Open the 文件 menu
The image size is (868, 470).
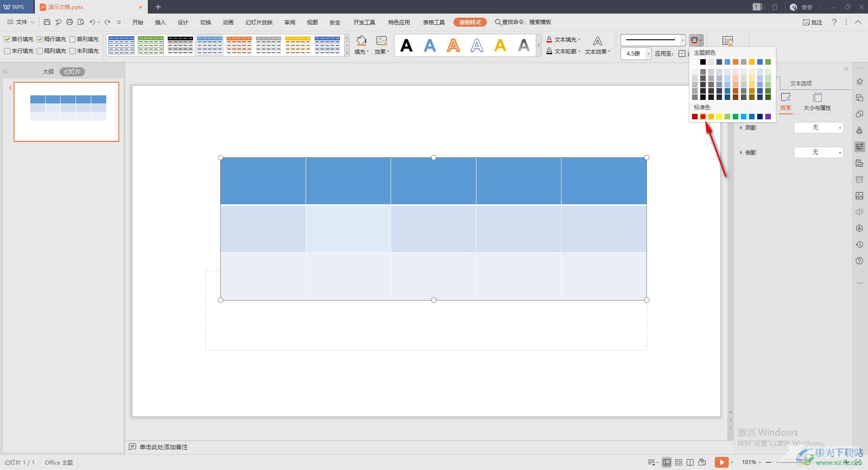pyautogui.click(x=21, y=22)
